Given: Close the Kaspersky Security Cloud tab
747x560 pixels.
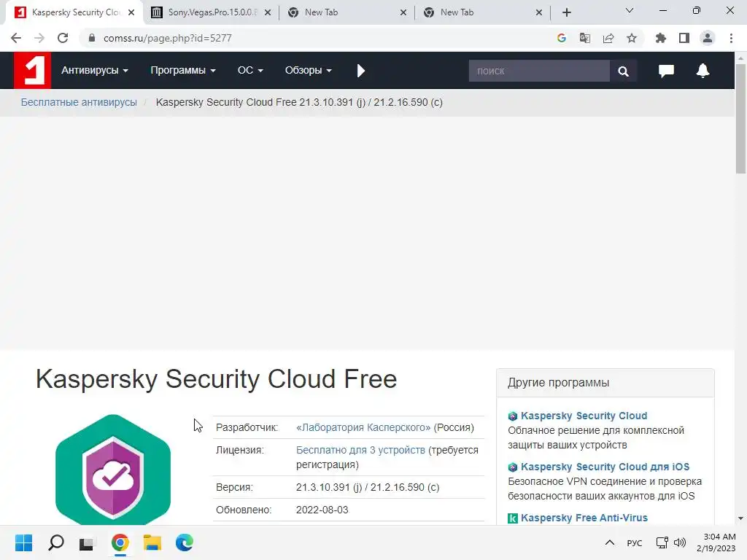Looking at the screenshot, I should point(131,12).
